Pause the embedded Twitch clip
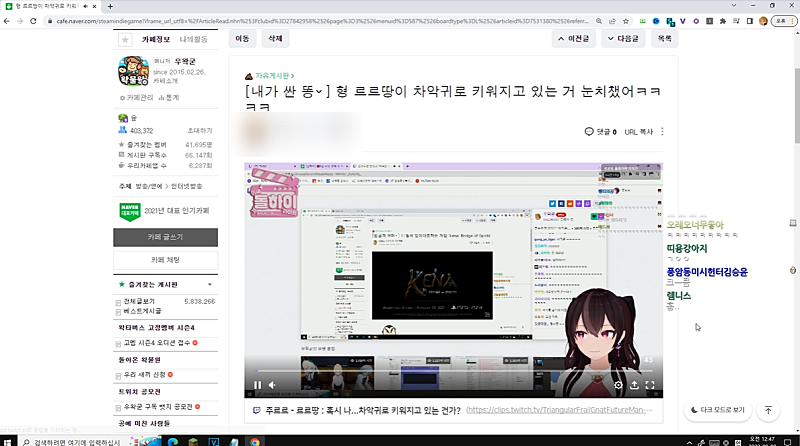The image size is (800, 446). coord(257,384)
